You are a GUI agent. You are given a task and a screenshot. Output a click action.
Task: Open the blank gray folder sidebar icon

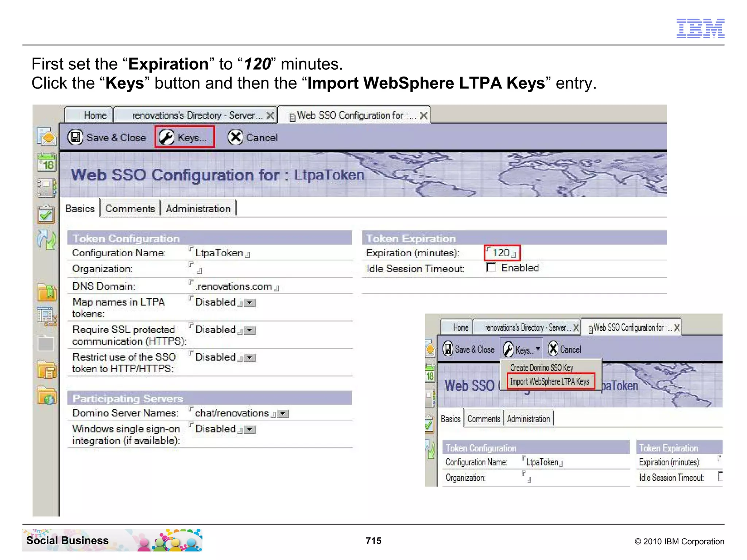(x=46, y=343)
